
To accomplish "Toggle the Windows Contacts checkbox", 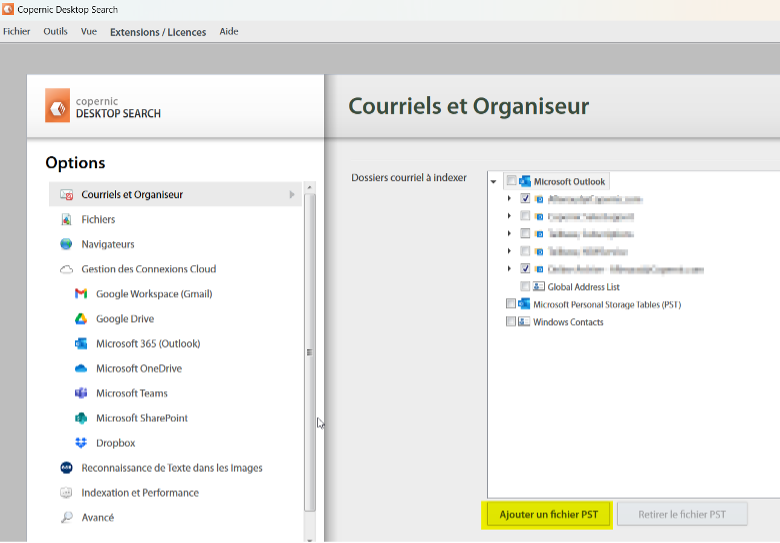I will click(512, 322).
